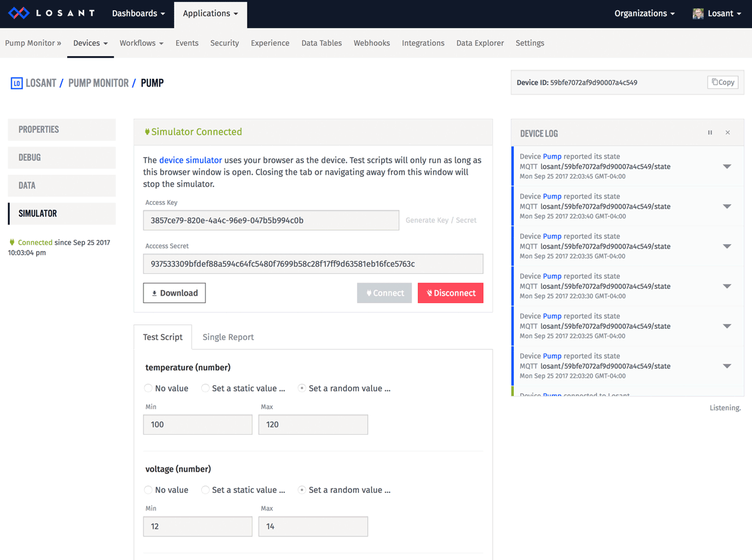
Task: Disconnect the simulator
Action: pos(451,293)
